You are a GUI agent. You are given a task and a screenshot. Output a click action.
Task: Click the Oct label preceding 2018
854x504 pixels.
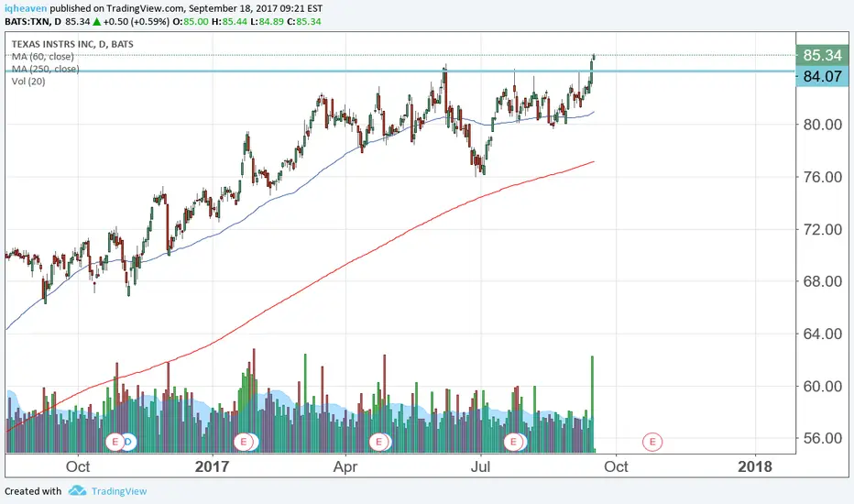point(616,467)
